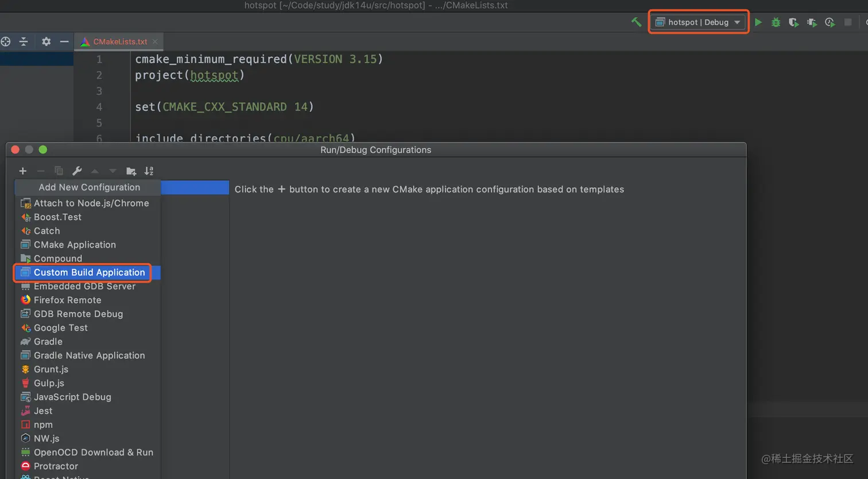Click the Create New Folder icon
868x479 pixels.
131,171
